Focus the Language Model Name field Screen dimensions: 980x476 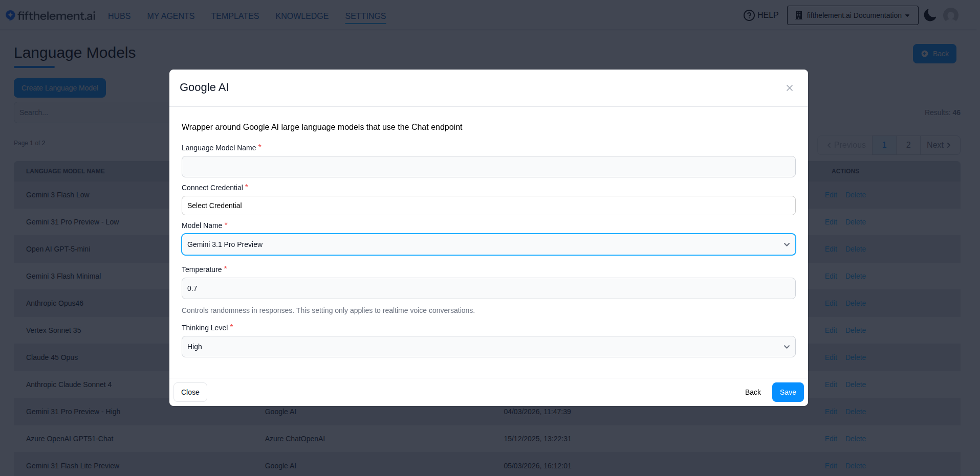click(488, 167)
